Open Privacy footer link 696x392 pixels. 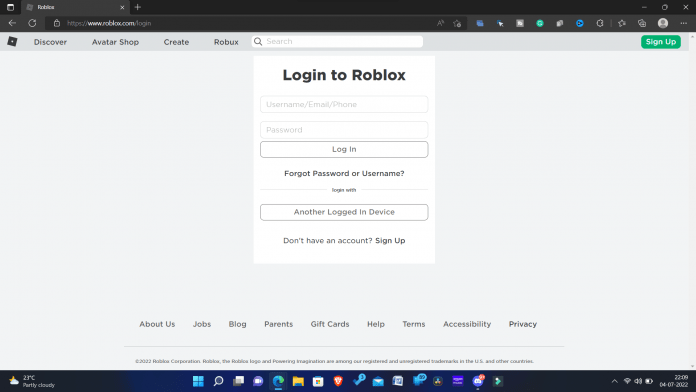[x=523, y=324]
